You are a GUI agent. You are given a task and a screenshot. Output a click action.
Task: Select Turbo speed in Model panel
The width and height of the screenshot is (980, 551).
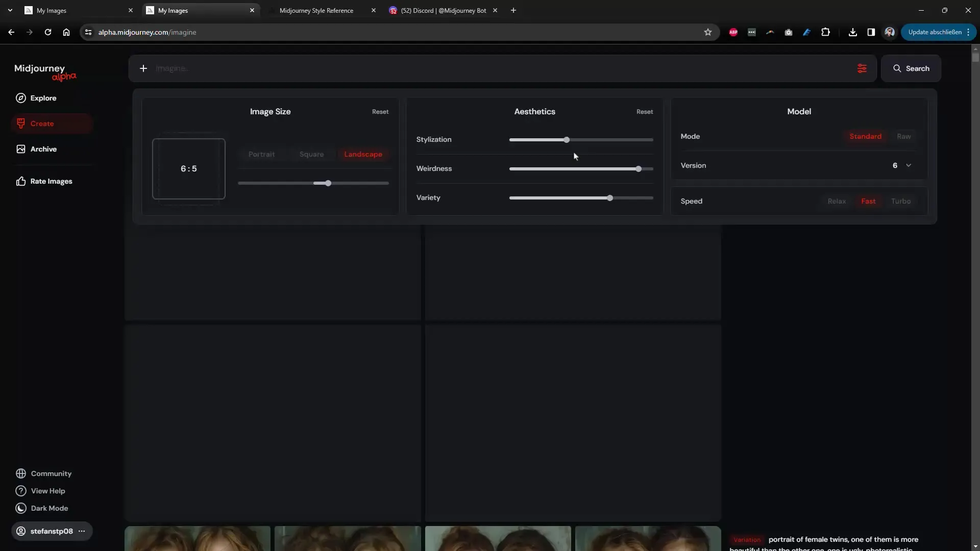tap(901, 201)
